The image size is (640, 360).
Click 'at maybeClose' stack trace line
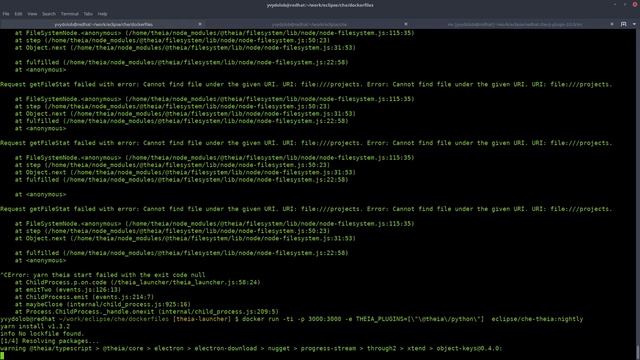tap(102, 304)
